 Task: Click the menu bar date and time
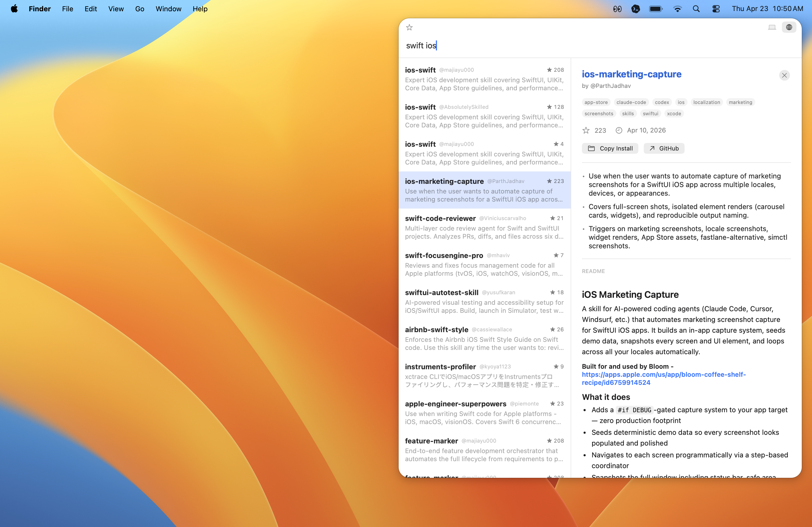(x=767, y=9)
